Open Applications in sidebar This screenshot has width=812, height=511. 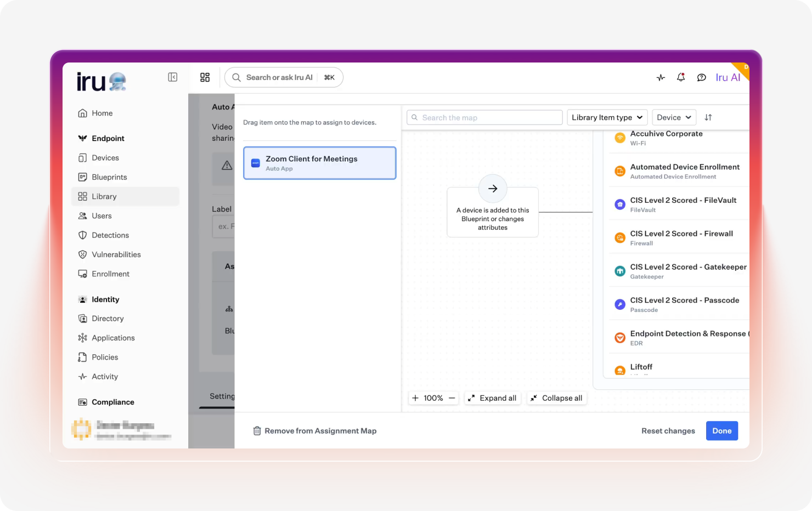coord(125,338)
